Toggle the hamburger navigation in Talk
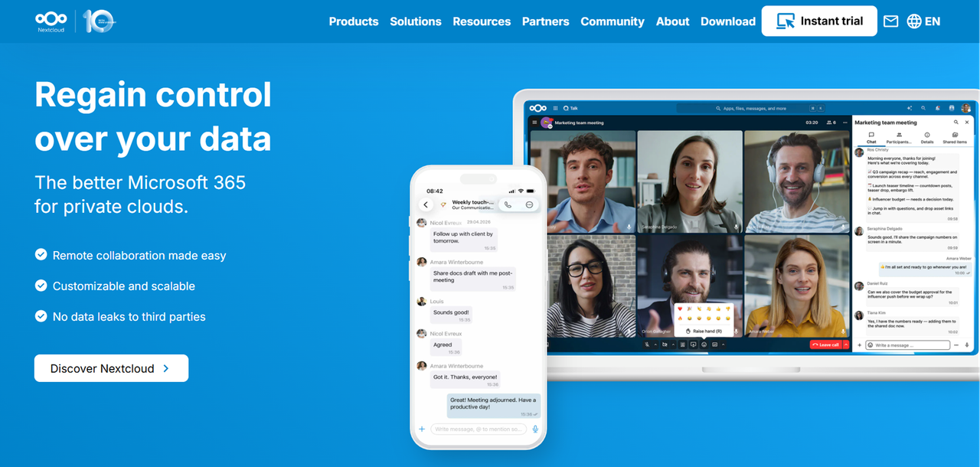This screenshot has width=980, height=467. 534,122
